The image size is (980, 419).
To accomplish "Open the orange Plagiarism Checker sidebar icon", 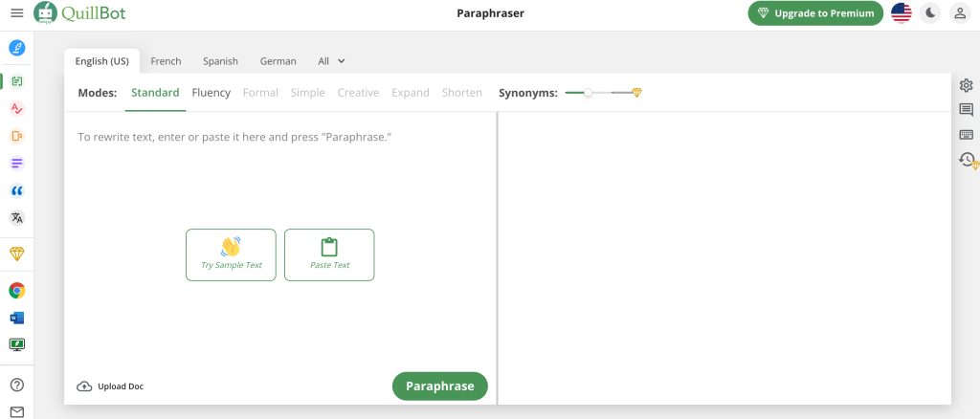I will pos(17,136).
